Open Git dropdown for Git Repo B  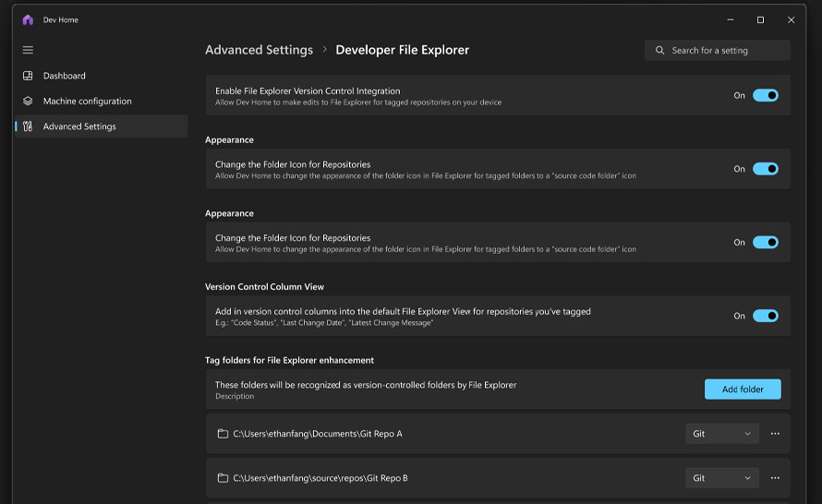[x=722, y=478]
